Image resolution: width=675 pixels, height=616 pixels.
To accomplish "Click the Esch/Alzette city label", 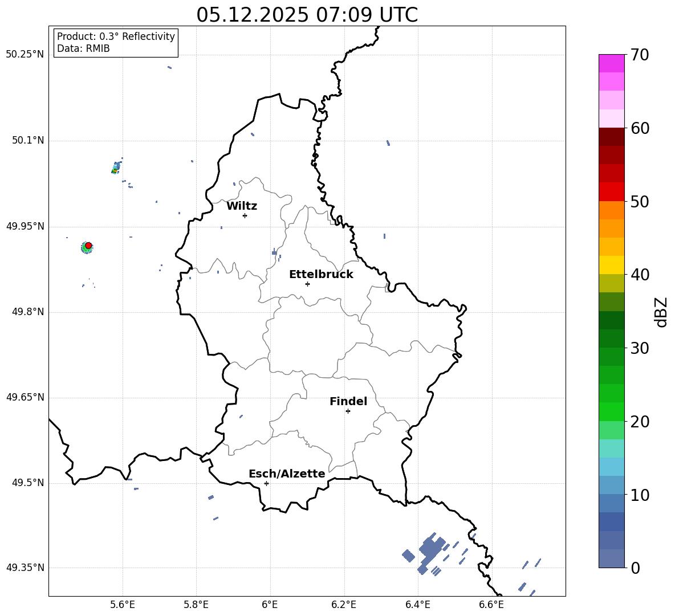I will 287,474.
